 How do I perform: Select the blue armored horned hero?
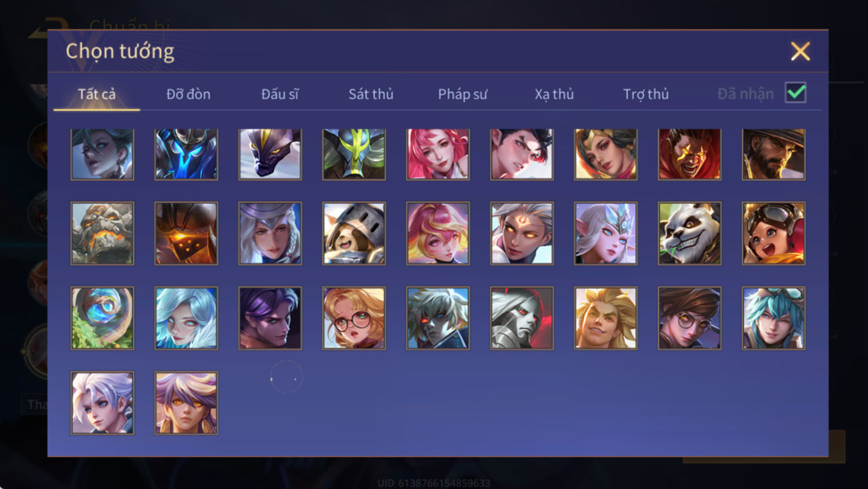186,154
